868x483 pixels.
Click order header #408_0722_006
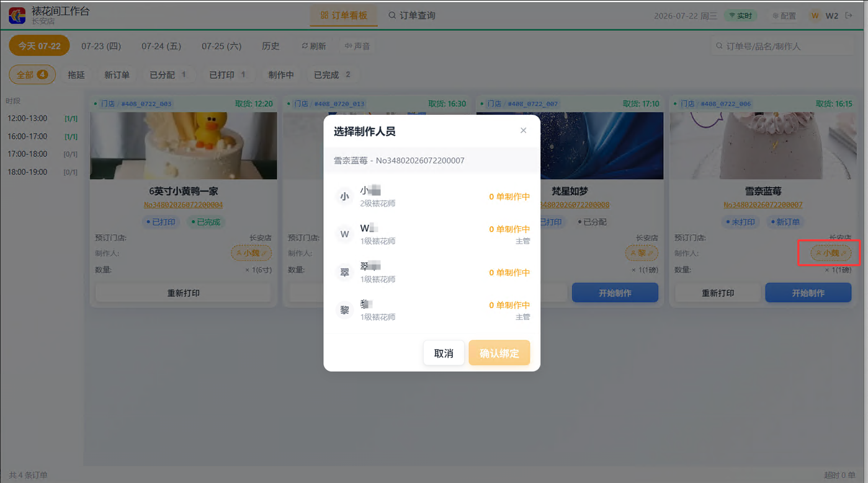point(725,104)
